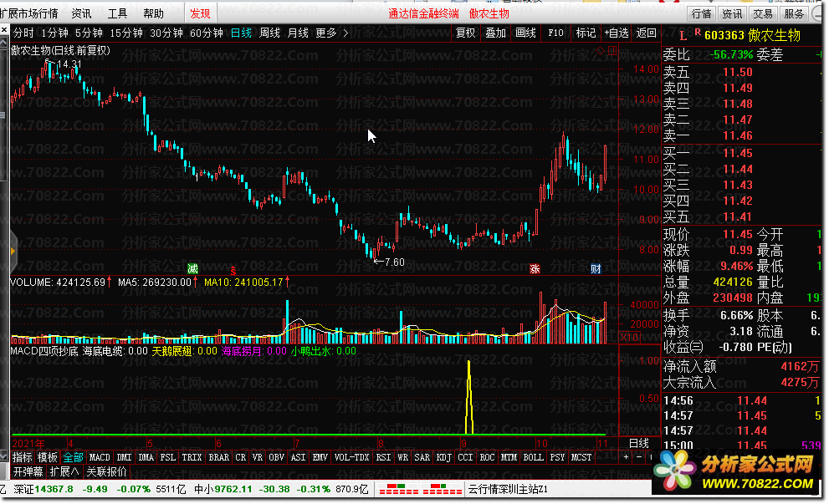This screenshot has width=829, height=504.
Task: Switch to the 分时 chart period
Action: click(23, 33)
